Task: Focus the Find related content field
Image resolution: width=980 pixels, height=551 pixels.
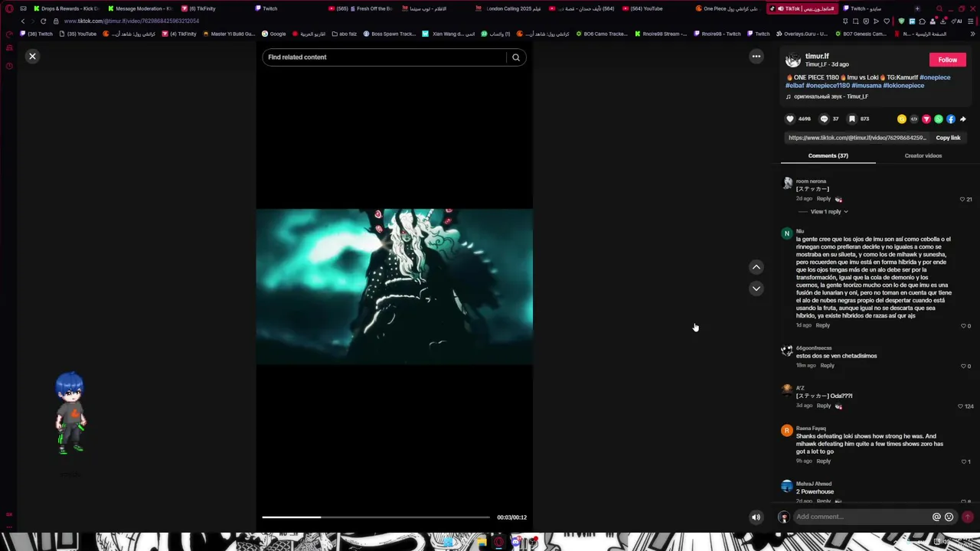Action: (x=384, y=57)
